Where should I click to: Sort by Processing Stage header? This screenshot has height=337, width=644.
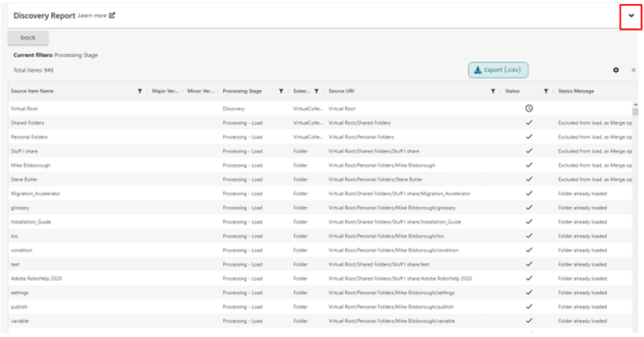click(x=242, y=91)
